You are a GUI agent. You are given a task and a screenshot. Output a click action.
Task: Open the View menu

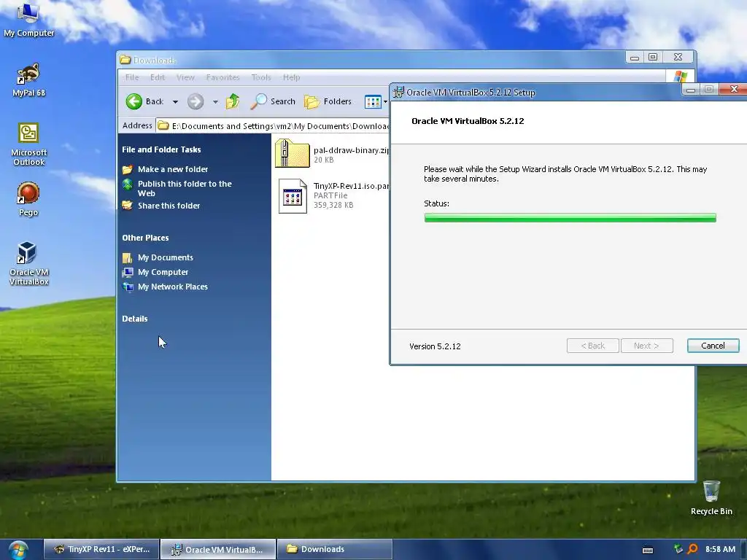[185, 77]
